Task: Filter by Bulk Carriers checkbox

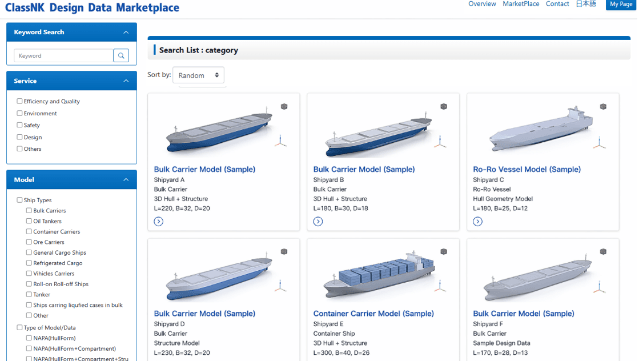Action: pyautogui.click(x=29, y=210)
